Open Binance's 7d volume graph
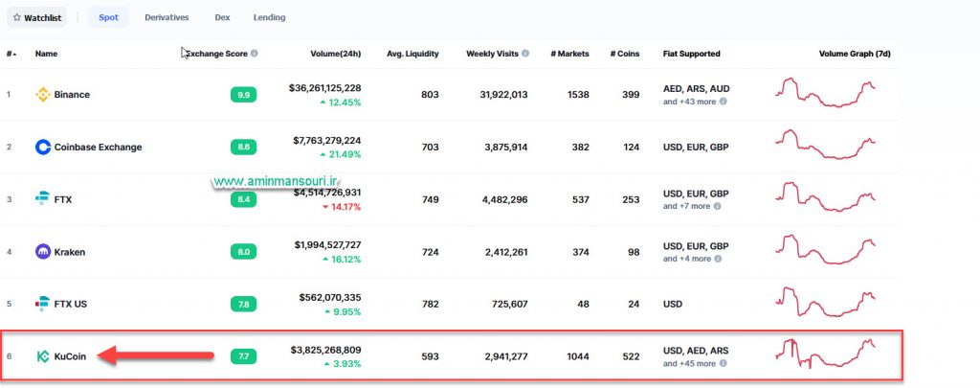This screenshot has width=980, height=388. [x=825, y=93]
